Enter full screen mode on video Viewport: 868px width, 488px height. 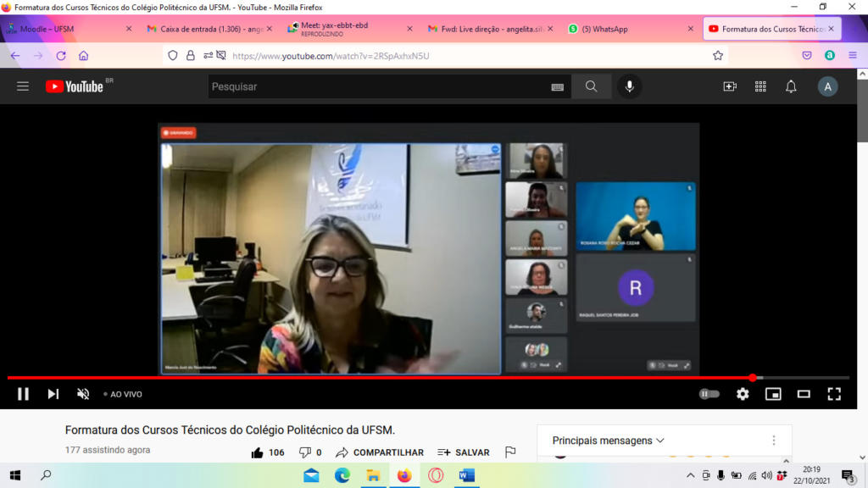834,394
